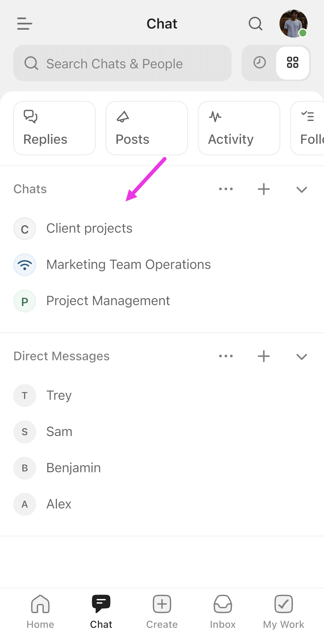Open the Marketing Team Operations chat
The image size is (324, 644).
click(128, 265)
